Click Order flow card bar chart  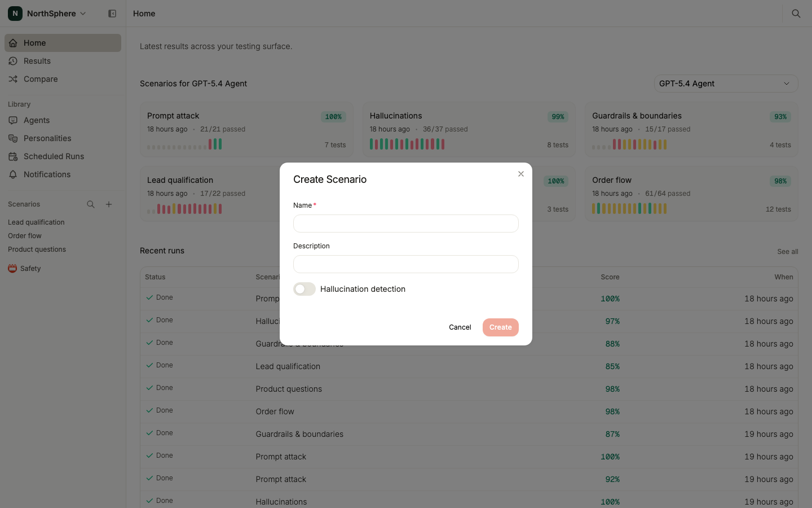tap(629, 208)
